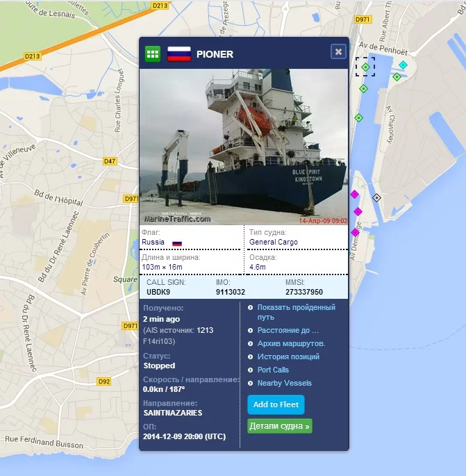The height and width of the screenshot is (476, 466).
Task: Click the selected green vessel marker in dashed box
Action: 365,67
